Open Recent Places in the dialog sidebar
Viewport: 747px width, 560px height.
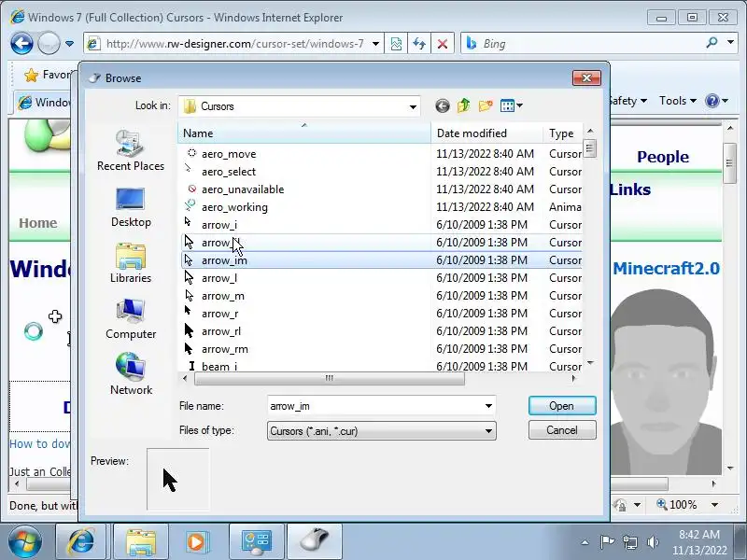131,150
